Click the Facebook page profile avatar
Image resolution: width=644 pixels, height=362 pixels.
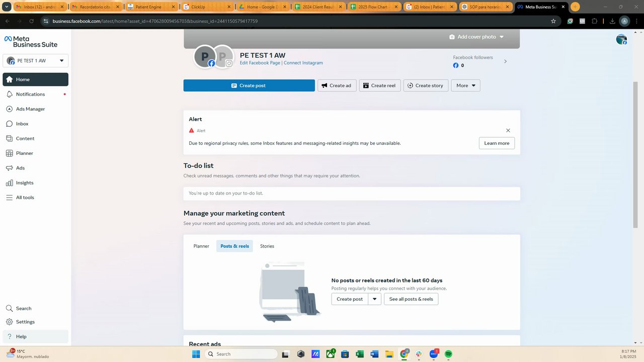point(205,56)
